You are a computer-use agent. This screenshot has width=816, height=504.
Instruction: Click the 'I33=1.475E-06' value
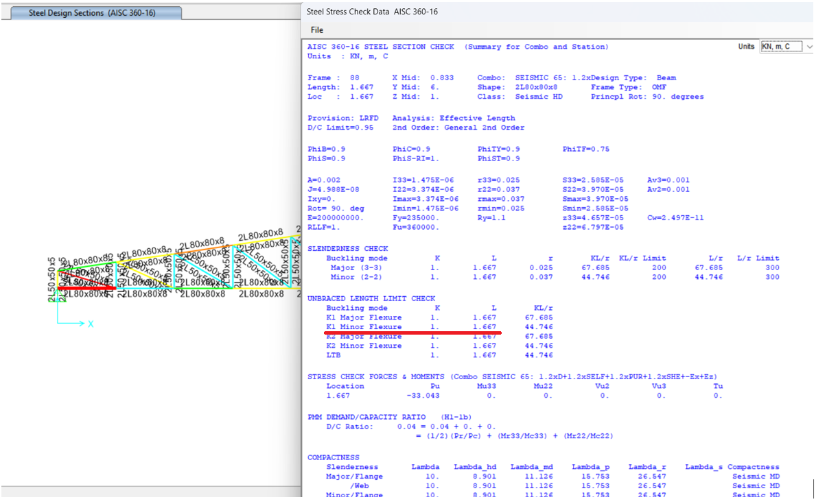click(423, 180)
